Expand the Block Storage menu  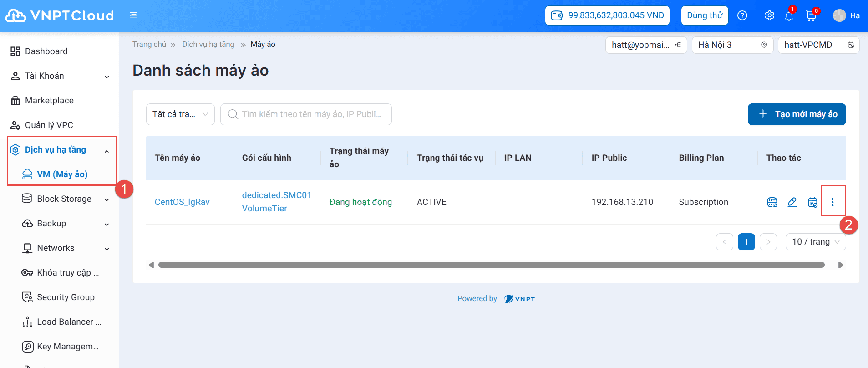point(64,199)
